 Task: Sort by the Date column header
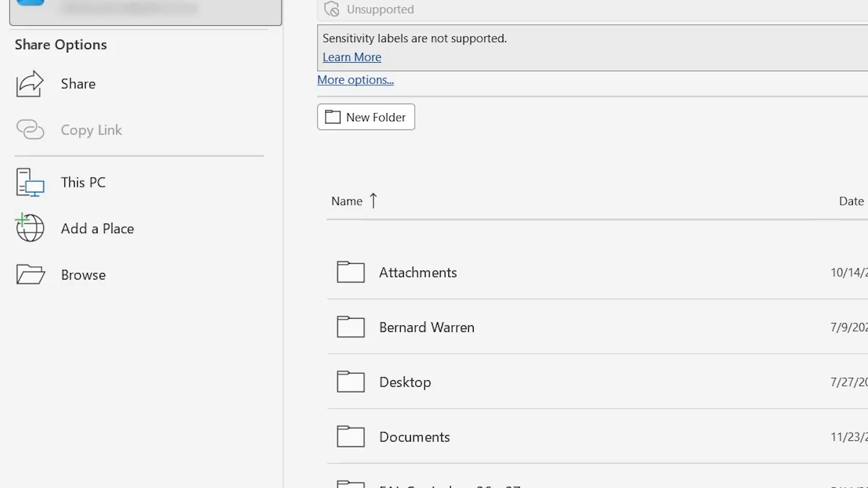pyautogui.click(x=851, y=201)
